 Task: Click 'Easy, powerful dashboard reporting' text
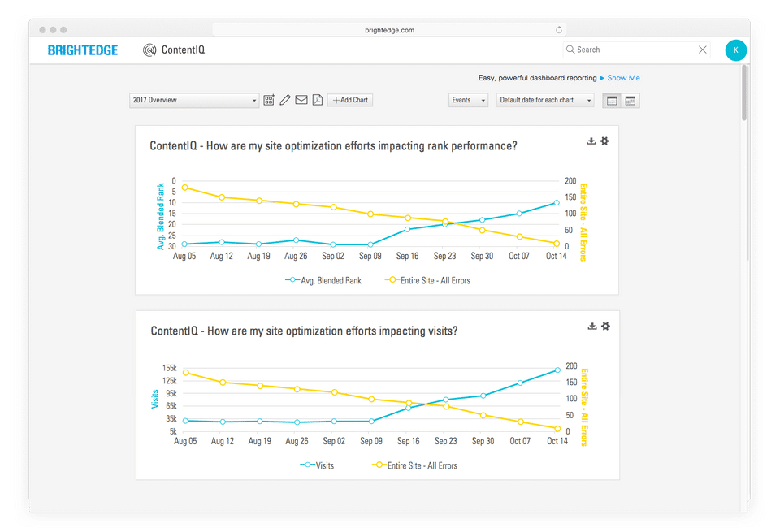(x=537, y=77)
